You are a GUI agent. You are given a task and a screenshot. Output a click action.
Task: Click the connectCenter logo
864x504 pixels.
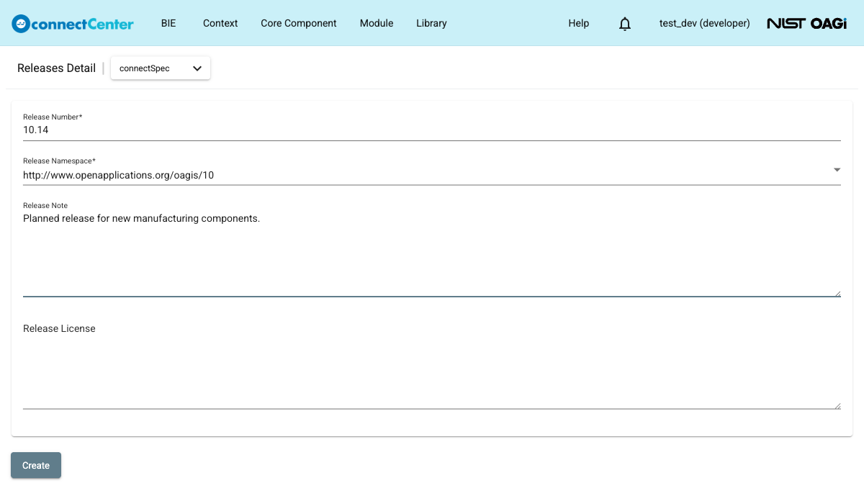click(x=73, y=24)
